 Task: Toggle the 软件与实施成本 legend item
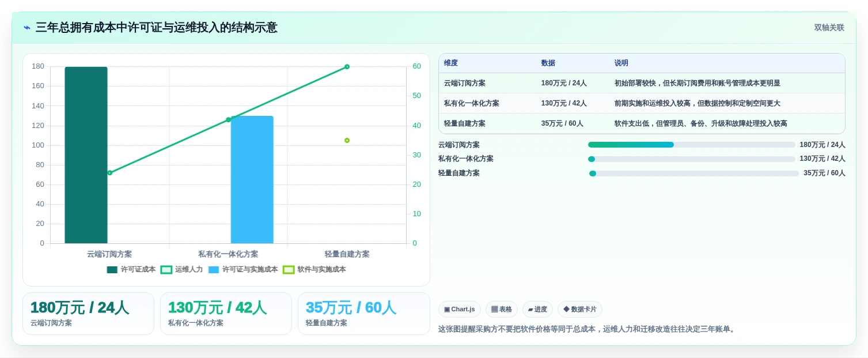pos(314,269)
